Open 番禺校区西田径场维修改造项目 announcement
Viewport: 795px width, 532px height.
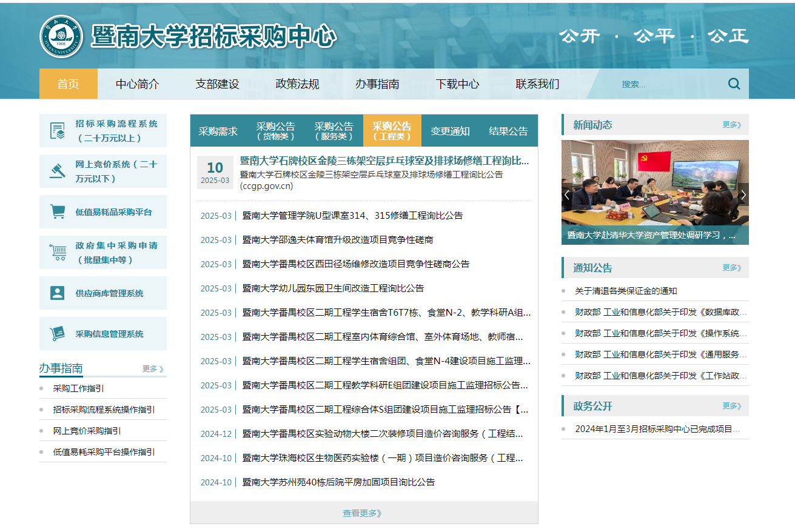coord(356,264)
